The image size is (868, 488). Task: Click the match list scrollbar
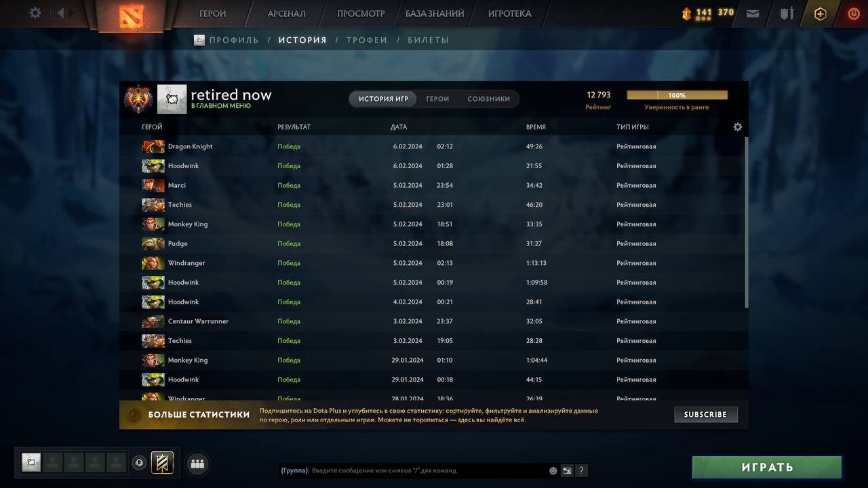pyautogui.click(x=747, y=222)
